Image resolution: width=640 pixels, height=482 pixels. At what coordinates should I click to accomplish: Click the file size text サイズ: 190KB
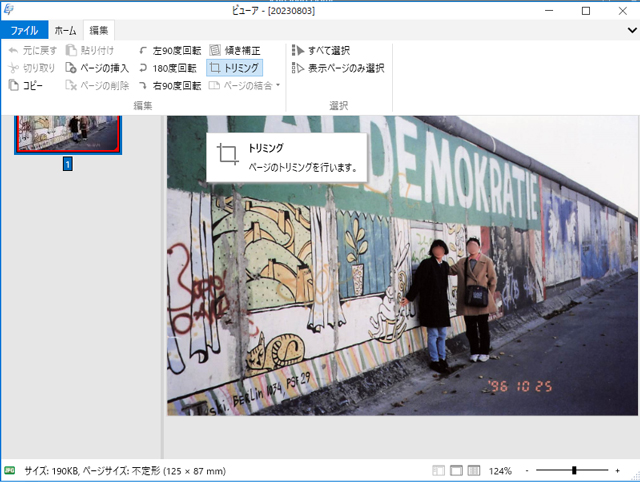pos(51,471)
